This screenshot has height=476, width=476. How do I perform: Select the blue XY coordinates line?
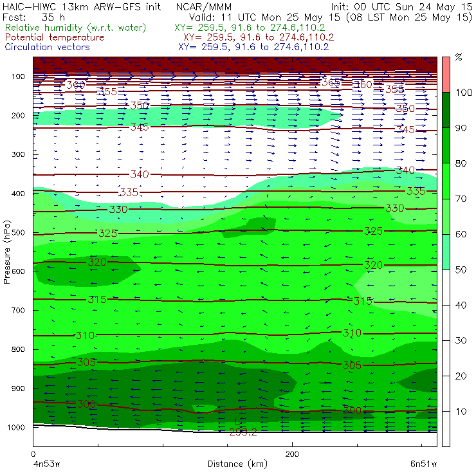click(x=253, y=47)
